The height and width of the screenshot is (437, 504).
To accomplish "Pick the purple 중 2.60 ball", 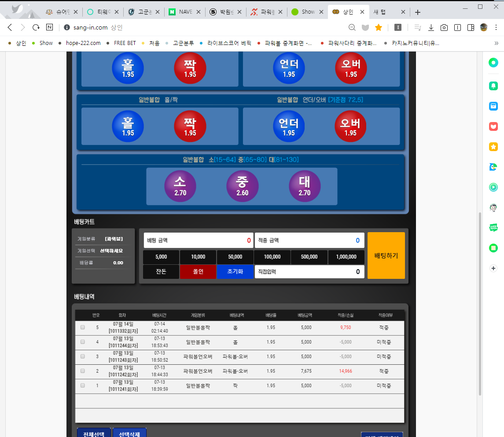I will coord(243,186).
